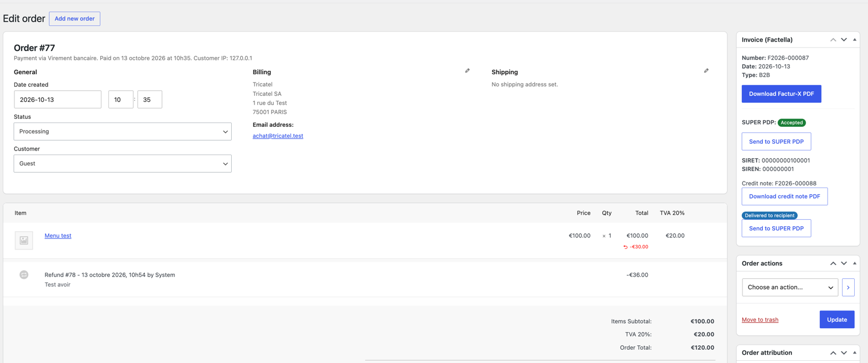Click Add new order button
Image resolution: width=868 pixels, height=363 pixels.
click(x=75, y=19)
